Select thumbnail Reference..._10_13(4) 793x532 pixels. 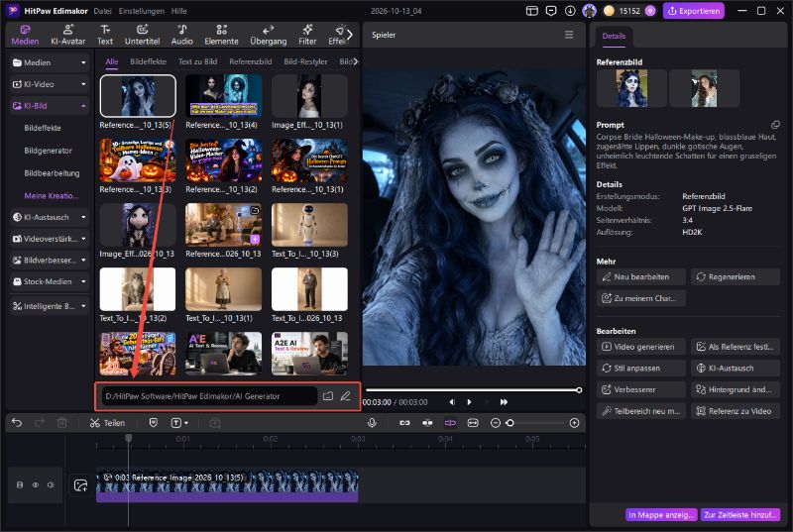coord(224,96)
